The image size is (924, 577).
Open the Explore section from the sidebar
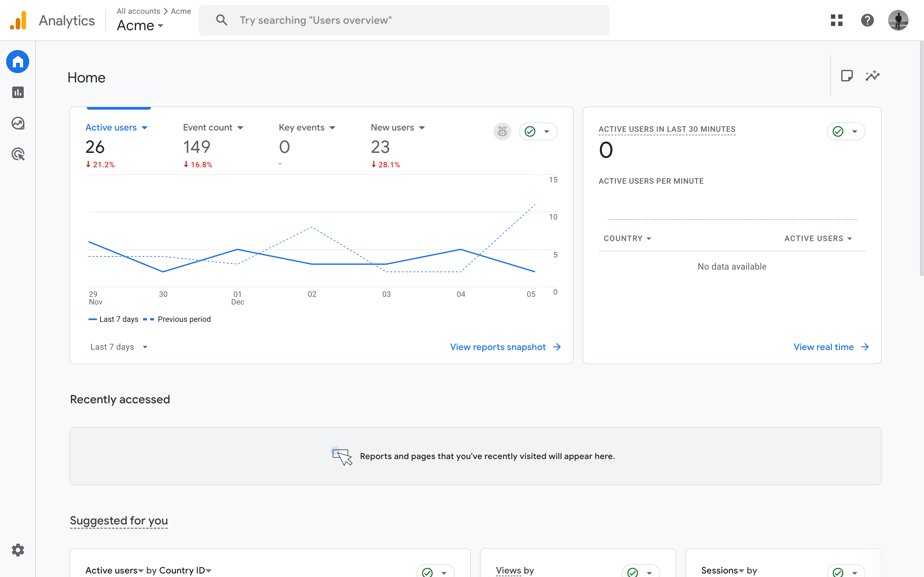click(x=18, y=123)
